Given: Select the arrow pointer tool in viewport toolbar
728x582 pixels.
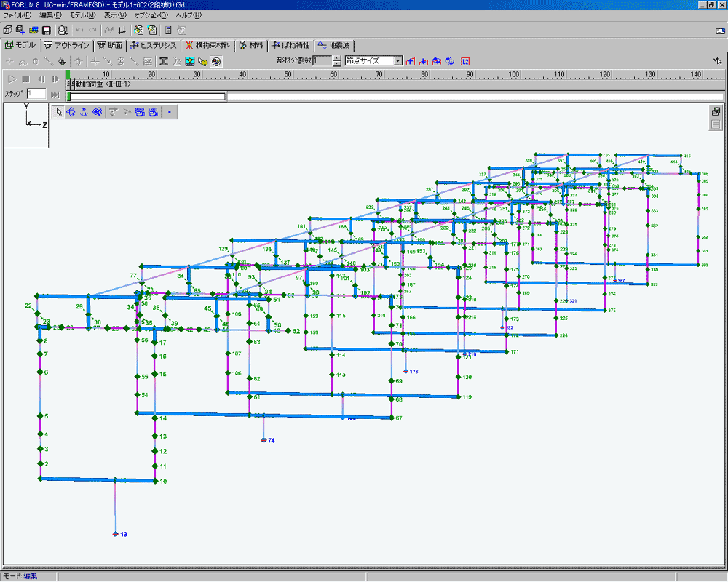Looking at the screenshot, I should pos(60,112).
